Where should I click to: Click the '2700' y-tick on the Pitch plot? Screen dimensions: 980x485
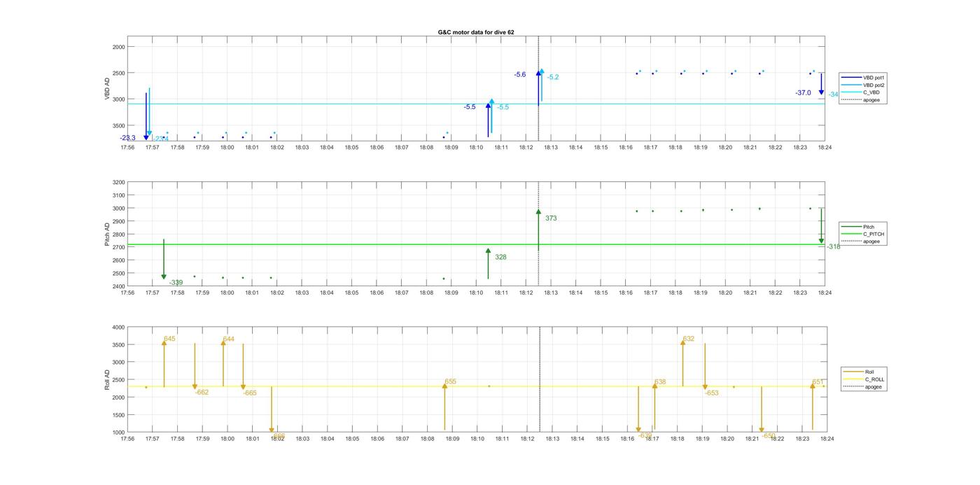point(118,247)
